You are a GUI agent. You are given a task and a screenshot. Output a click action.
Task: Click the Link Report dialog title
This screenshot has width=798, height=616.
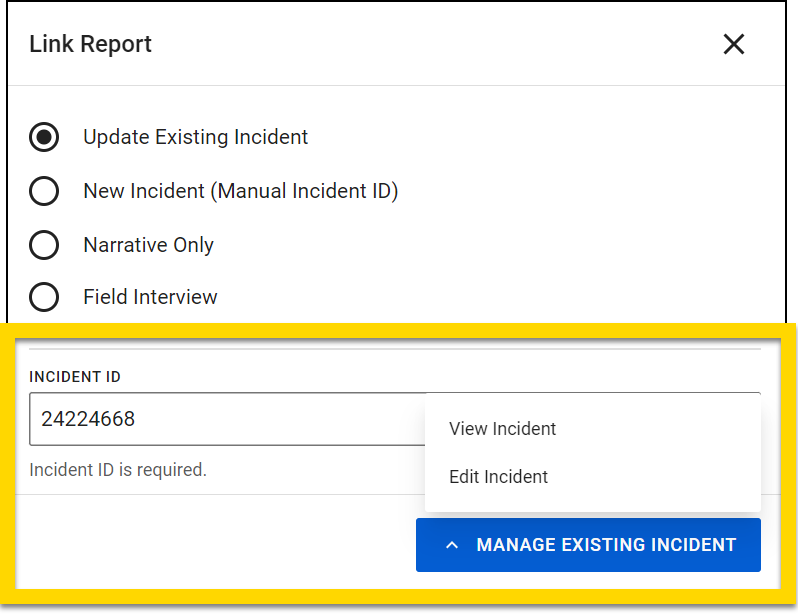[90, 44]
